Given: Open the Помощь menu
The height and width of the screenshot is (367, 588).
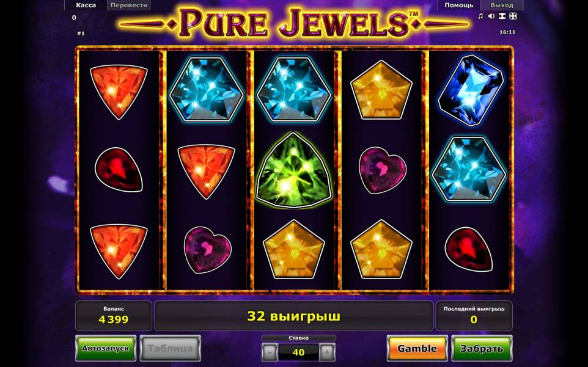Looking at the screenshot, I should pos(458,5).
